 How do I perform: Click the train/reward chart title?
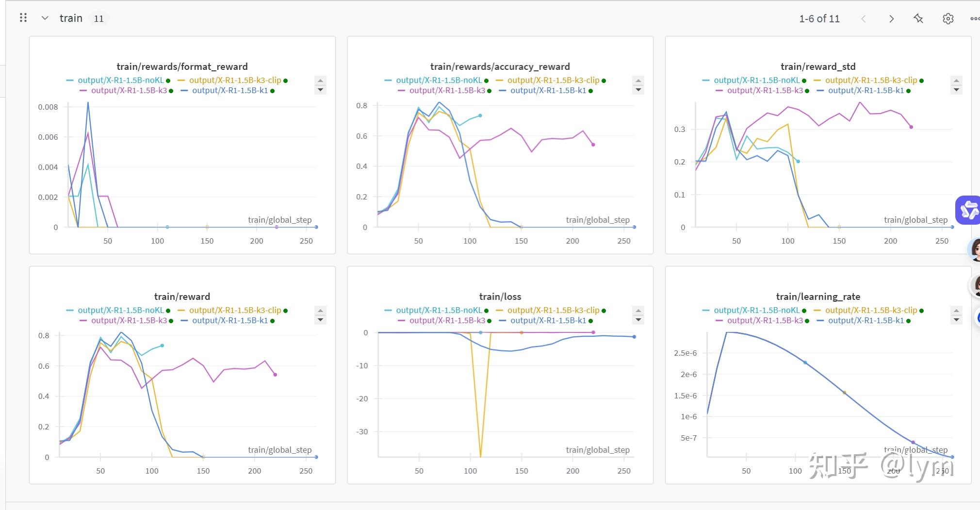pyautogui.click(x=182, y=296)
